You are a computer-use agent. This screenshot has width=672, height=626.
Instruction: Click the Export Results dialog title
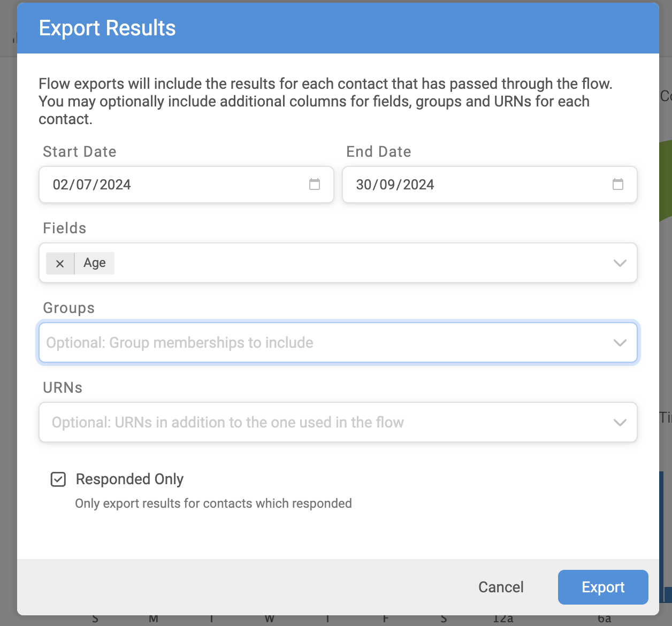(108, 28)
